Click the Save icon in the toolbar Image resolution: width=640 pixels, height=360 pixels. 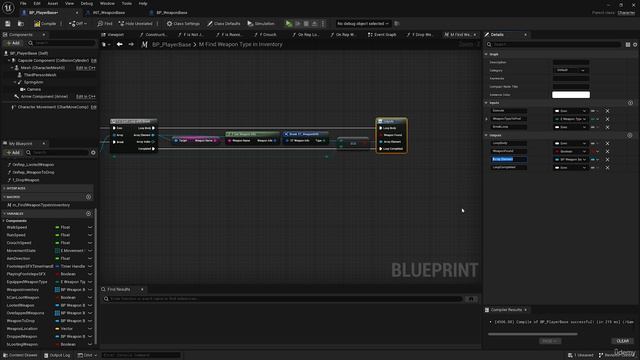point(8,24)
